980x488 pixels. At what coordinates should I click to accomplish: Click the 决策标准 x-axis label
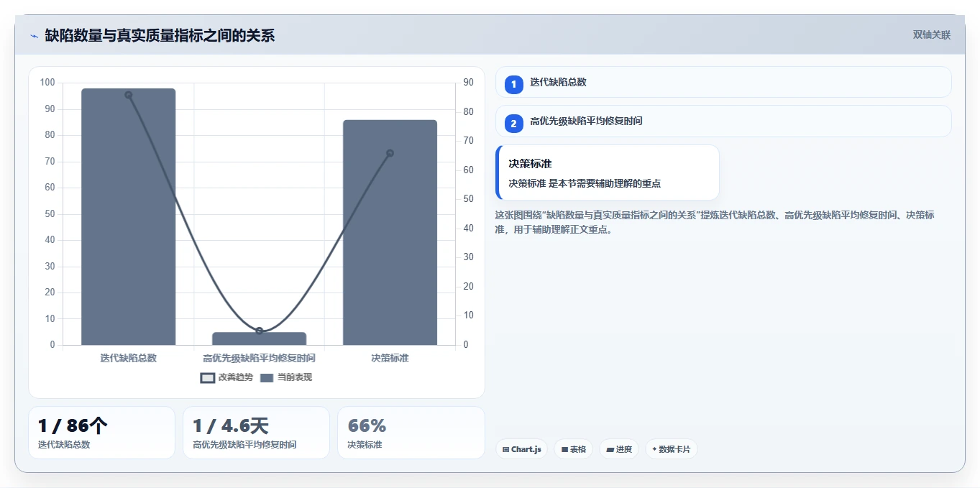pyautogui.click(x=390, y=358)
